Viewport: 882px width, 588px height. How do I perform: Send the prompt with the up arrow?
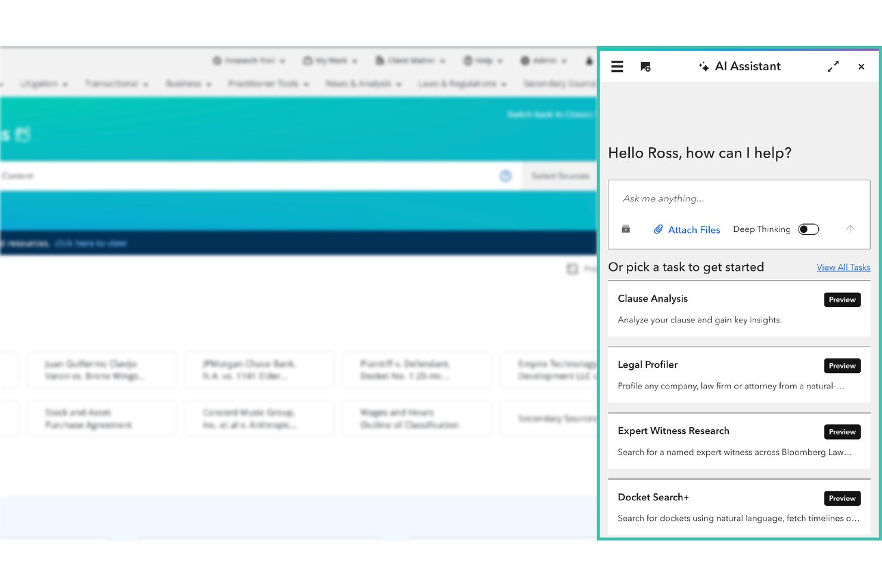pyautogui.click(x=850, y=229)
